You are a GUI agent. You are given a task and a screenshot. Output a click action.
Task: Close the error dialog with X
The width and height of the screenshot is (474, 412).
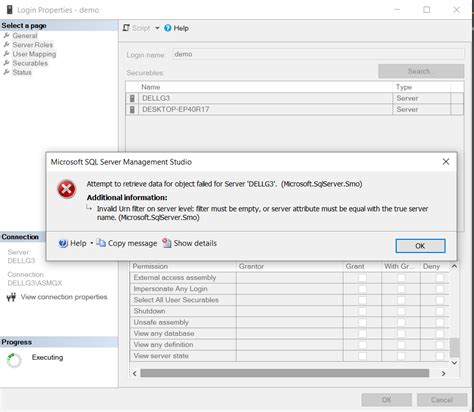[446, 162]
